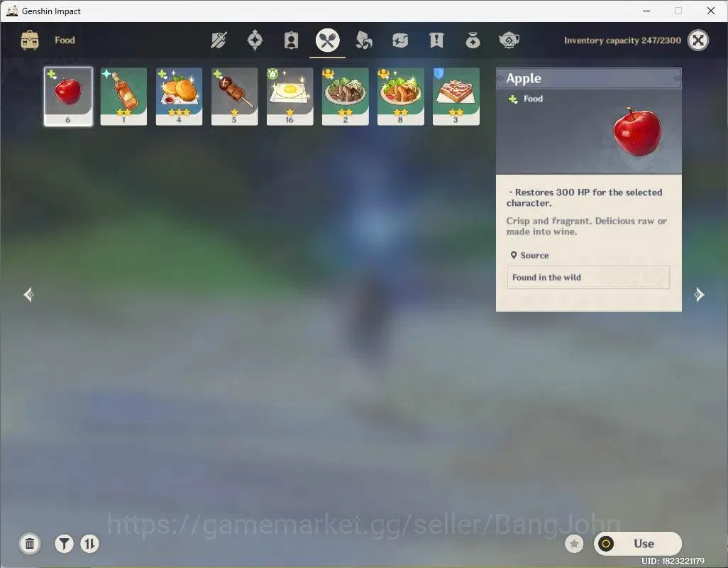728x568 pixels.
Task: Open the Precious Items pouch tab
Action: coord(473,40)
